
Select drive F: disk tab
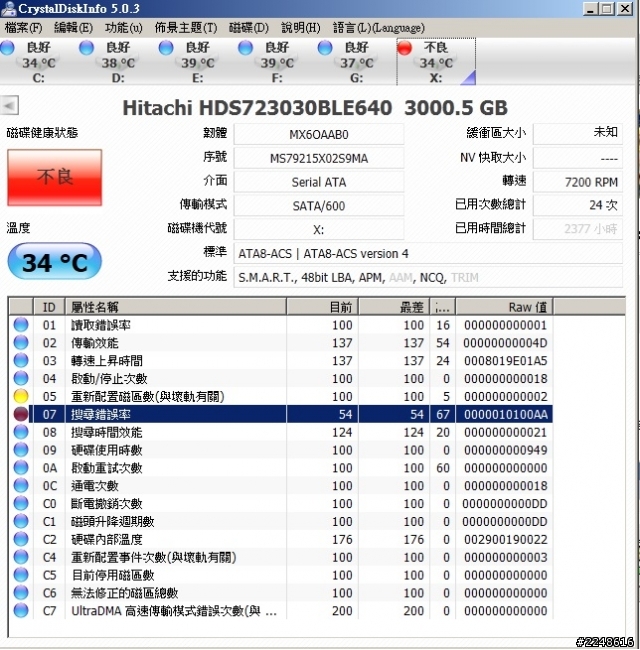click(277, 62)
